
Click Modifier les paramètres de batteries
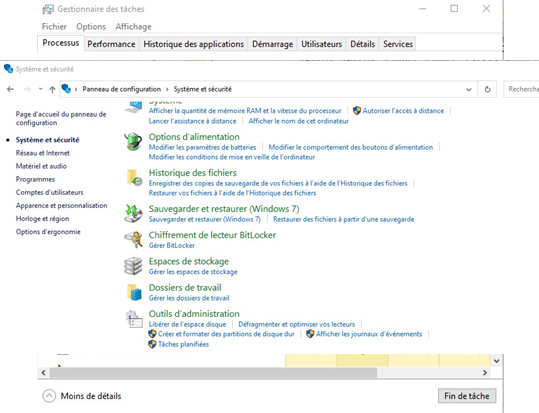pos(202,147)
